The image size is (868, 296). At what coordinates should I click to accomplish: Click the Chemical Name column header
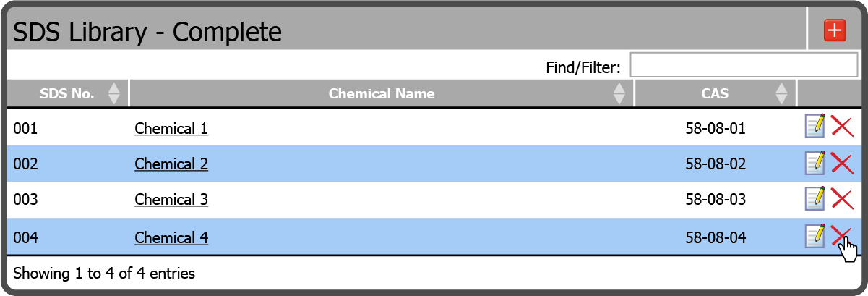(382, 93)
